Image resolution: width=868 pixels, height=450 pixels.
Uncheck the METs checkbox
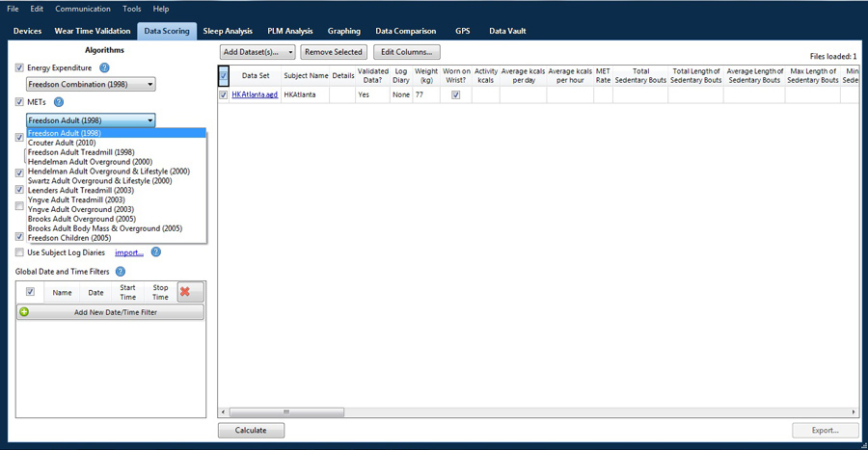[x=20, y=102]
